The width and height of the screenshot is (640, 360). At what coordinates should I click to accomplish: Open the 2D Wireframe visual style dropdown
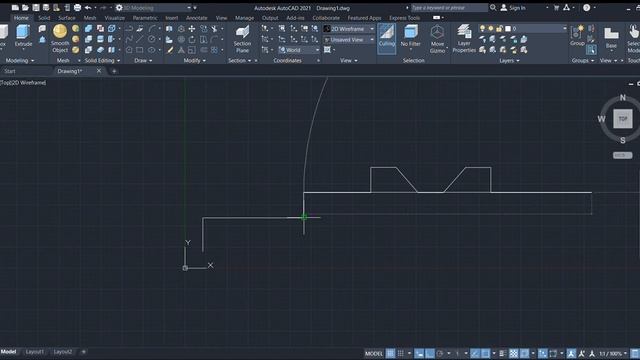pos(349,29)
